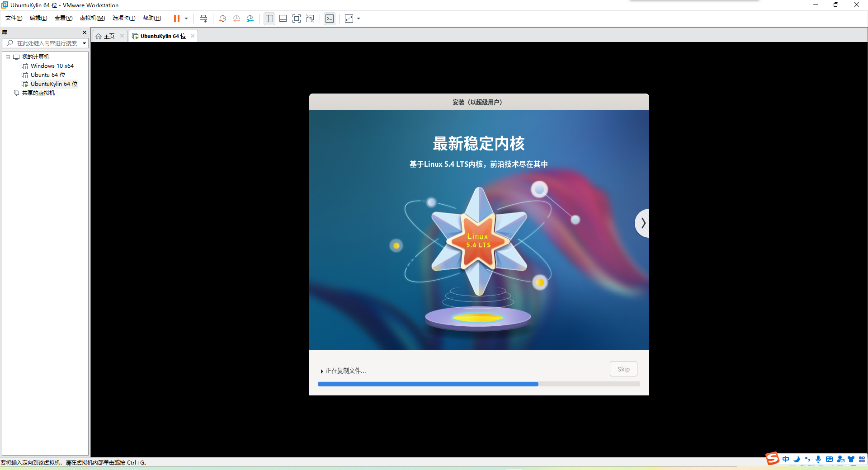This screenshot has height=470, width=868.
Task: Click the library search input field
Action: [x=47, y=43]
